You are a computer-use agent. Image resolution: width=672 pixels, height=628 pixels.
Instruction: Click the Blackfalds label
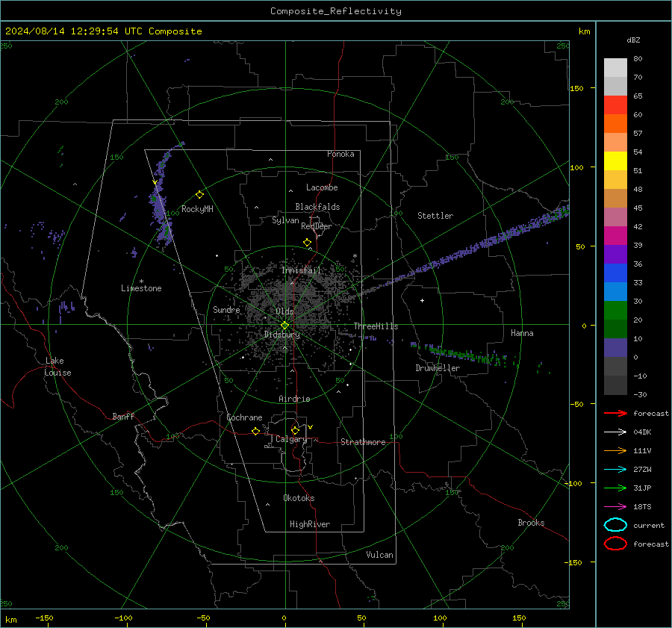click(317, 207)
